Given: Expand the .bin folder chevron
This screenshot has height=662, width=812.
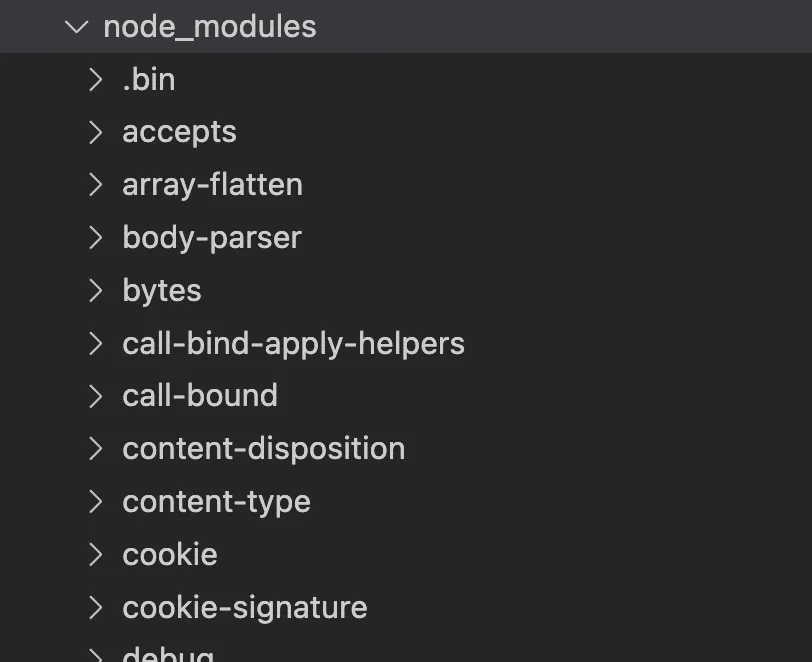Looking at the screenshot, I should (95, 80).
